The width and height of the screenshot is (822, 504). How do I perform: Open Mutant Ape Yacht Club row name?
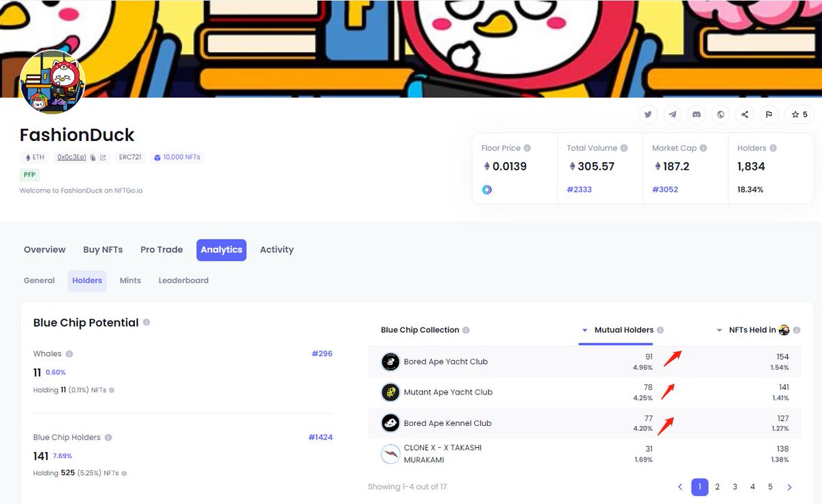(x=448, y=392)
